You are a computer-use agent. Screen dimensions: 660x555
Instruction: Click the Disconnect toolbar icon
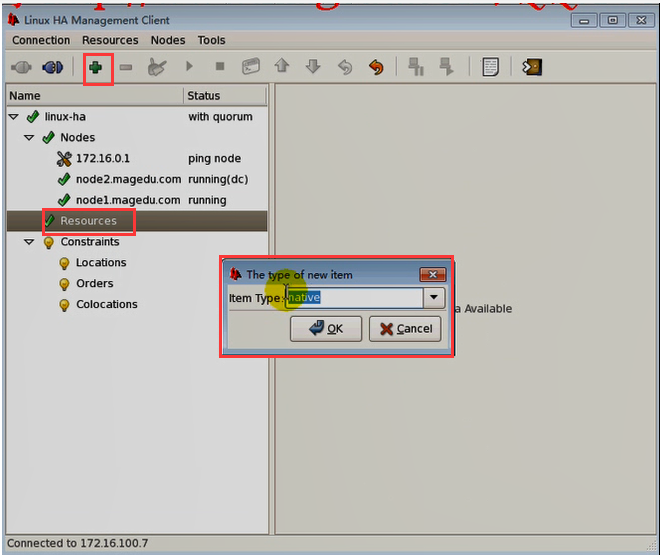pos(53,67)
